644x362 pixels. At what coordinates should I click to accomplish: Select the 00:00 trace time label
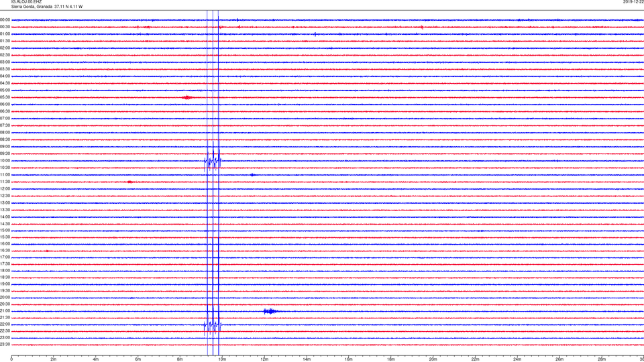point(5,19)
